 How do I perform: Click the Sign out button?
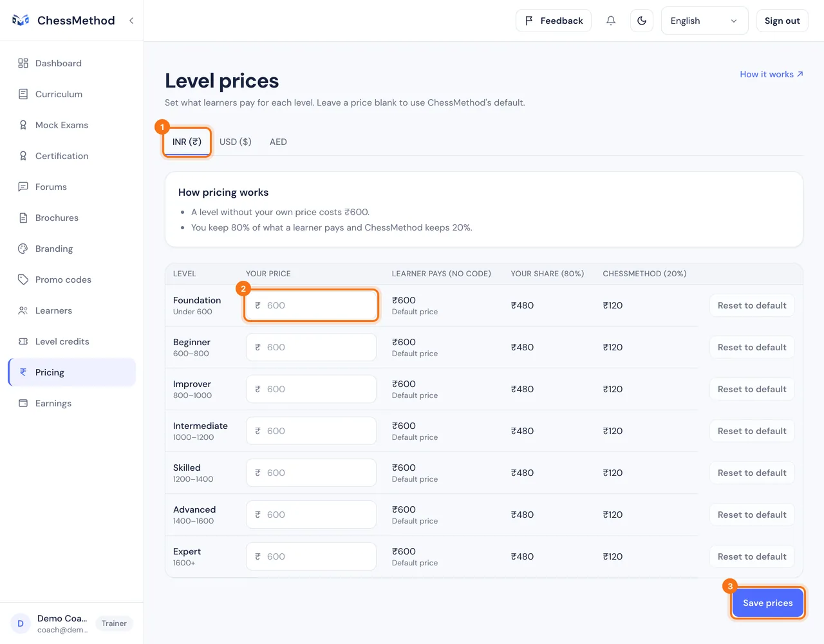[782, 21]
